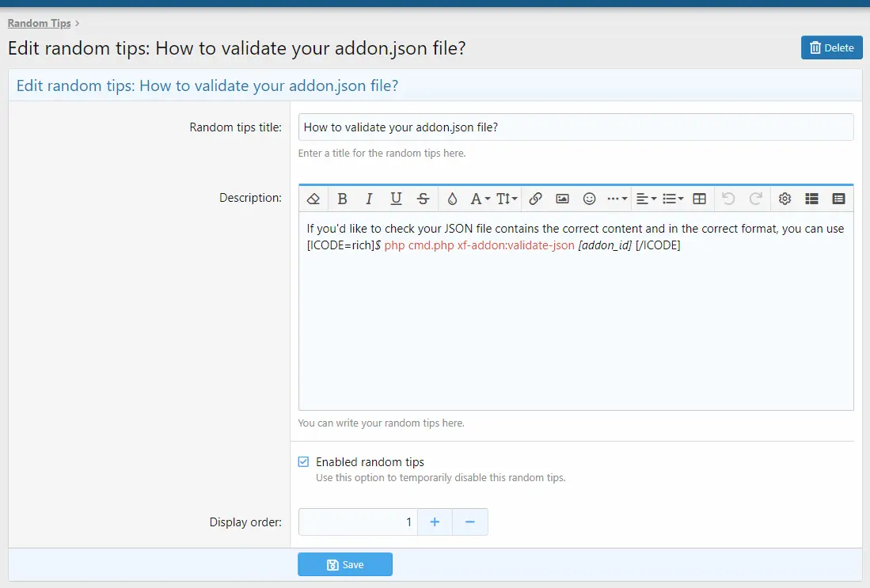This screenshot has width=870, height=588.
Task: Toggle italic formatting
Action: click(x=369, y=199)
